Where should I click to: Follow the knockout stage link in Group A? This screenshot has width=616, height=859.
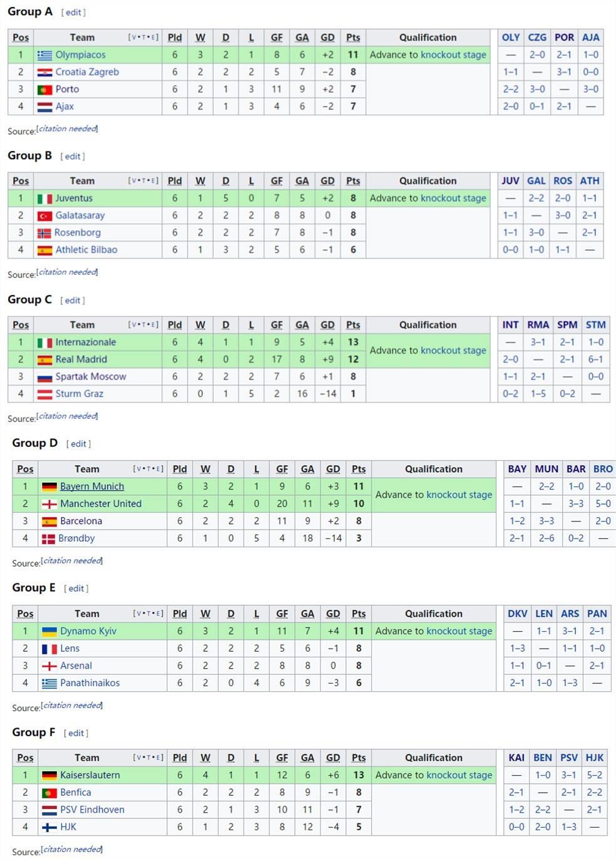pos(453,55)
